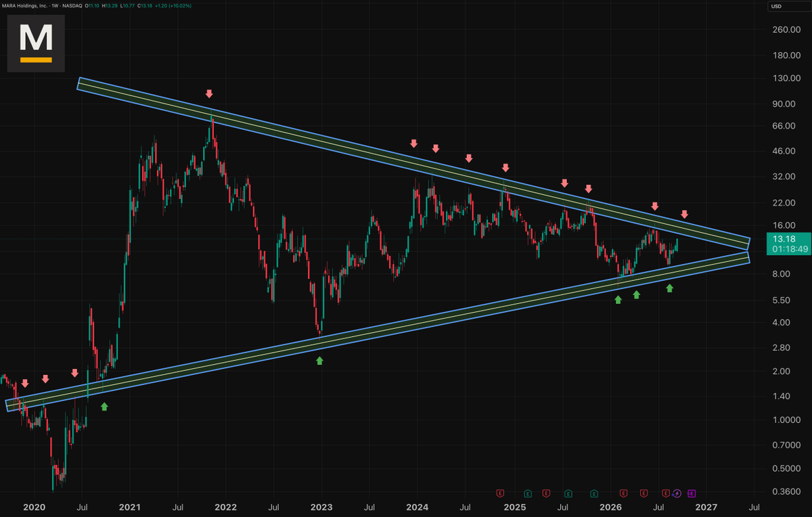Click the leftmost green earnings E marker
This screenshot has height=517, width=812.
527,493
